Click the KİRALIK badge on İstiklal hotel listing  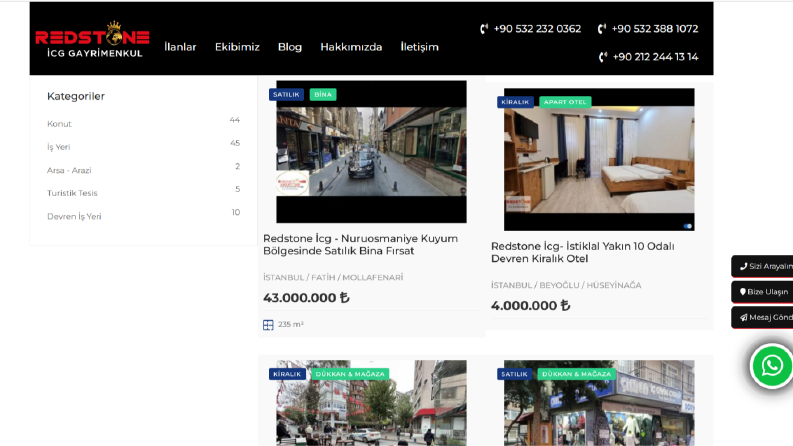click(x=515, y=102)
